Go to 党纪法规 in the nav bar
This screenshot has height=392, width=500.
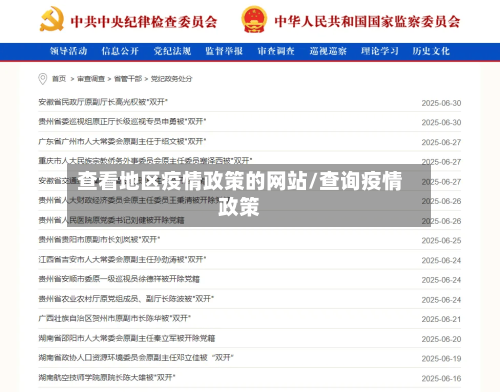tap(172, 51)
